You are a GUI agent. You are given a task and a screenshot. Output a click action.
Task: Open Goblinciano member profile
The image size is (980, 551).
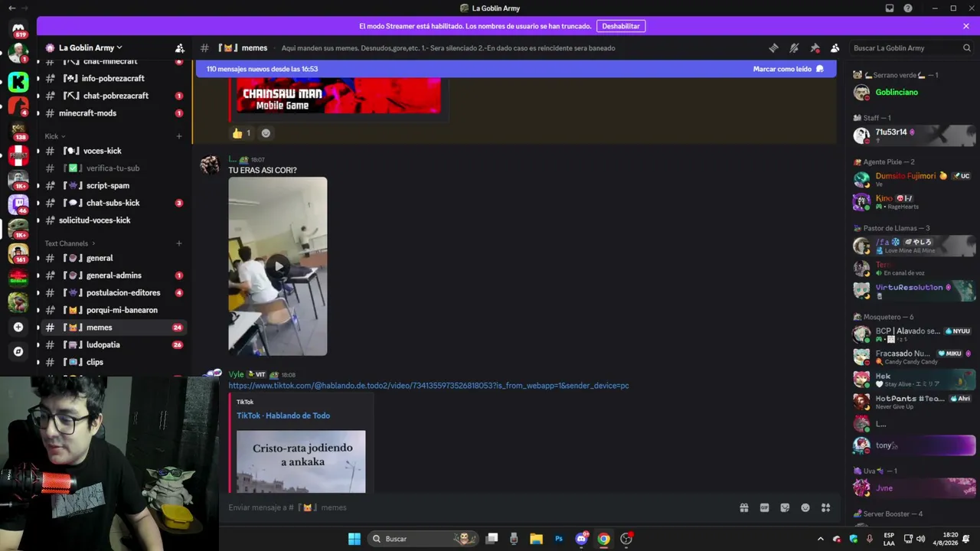pyautogui.click(x=913, y=93)
